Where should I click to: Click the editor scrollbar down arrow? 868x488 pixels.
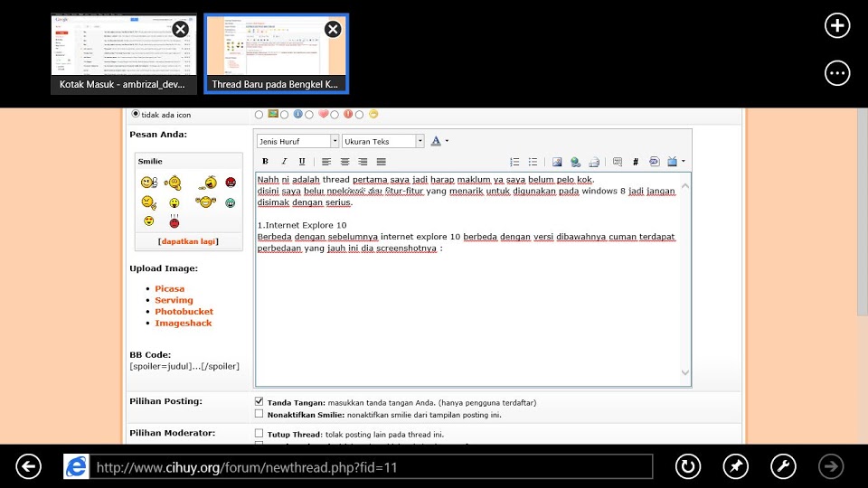[685, 373]
